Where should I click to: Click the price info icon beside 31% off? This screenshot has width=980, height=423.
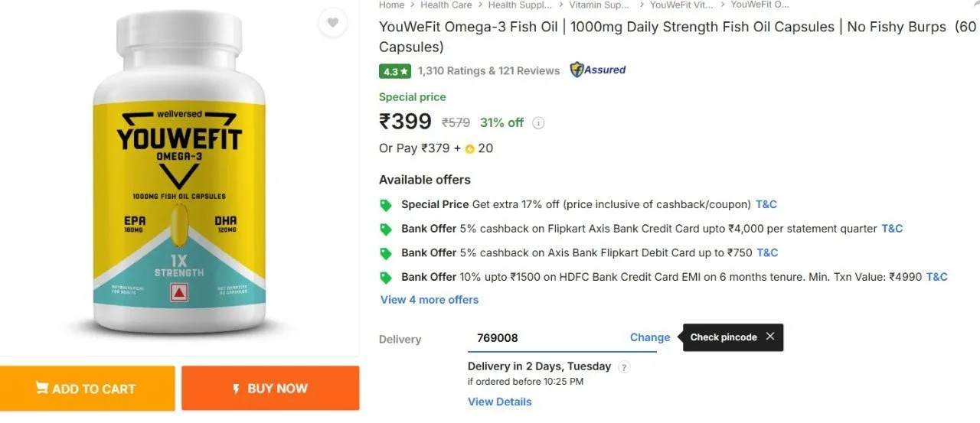[x=538, y=122]
